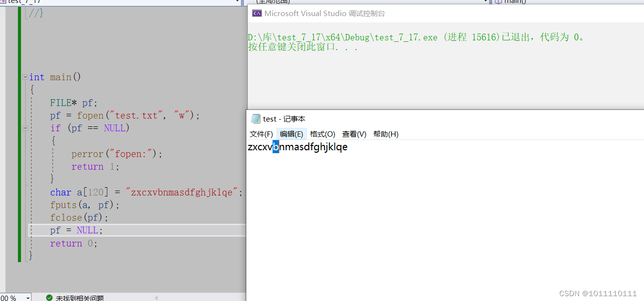
Task: Click end of Notepad text zxcxvbnmasdfghjklqe
Action: [348, 147]
